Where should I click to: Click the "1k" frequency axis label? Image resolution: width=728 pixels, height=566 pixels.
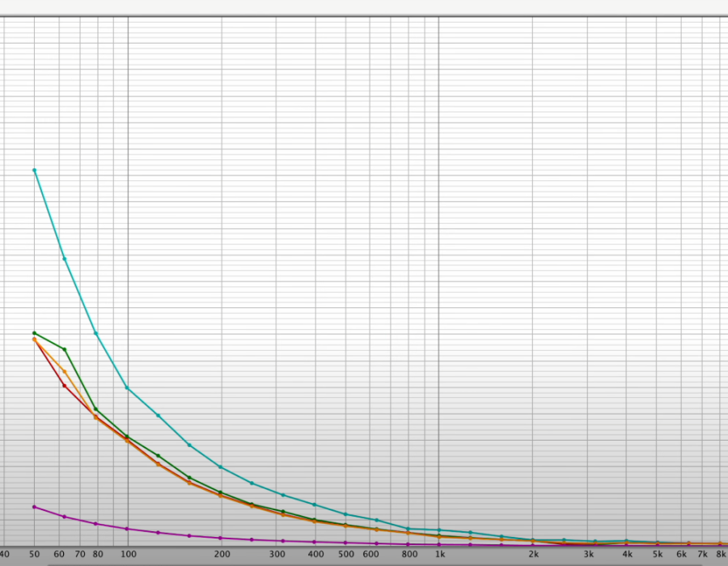pos(440,554)
